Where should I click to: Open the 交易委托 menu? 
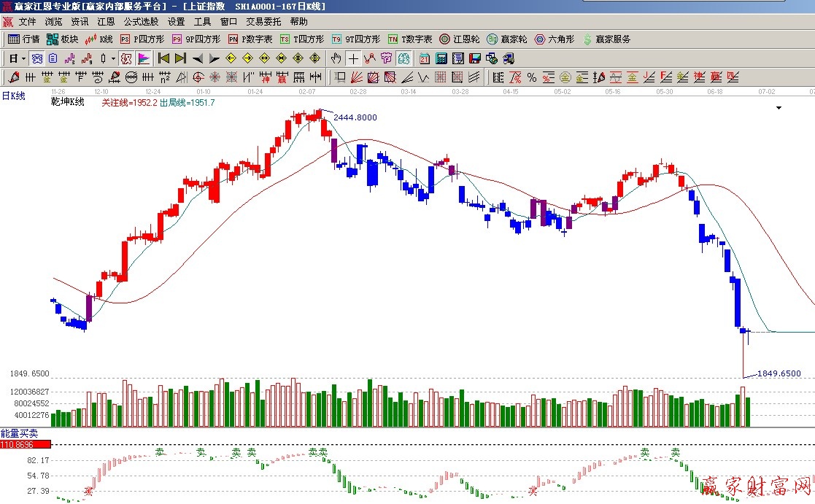pos(263,22)
